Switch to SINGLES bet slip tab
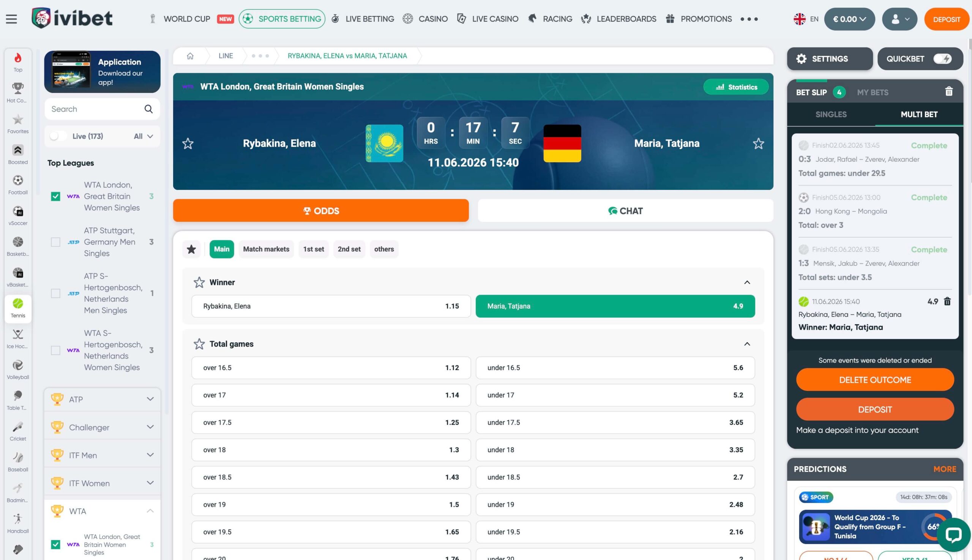972x560 pixels. pos(831,115)
